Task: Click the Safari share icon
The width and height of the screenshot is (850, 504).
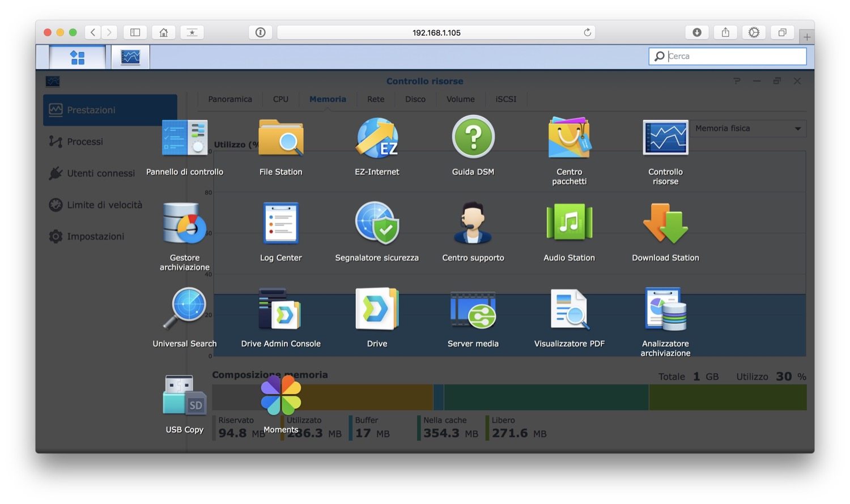Action: [725, 32]
